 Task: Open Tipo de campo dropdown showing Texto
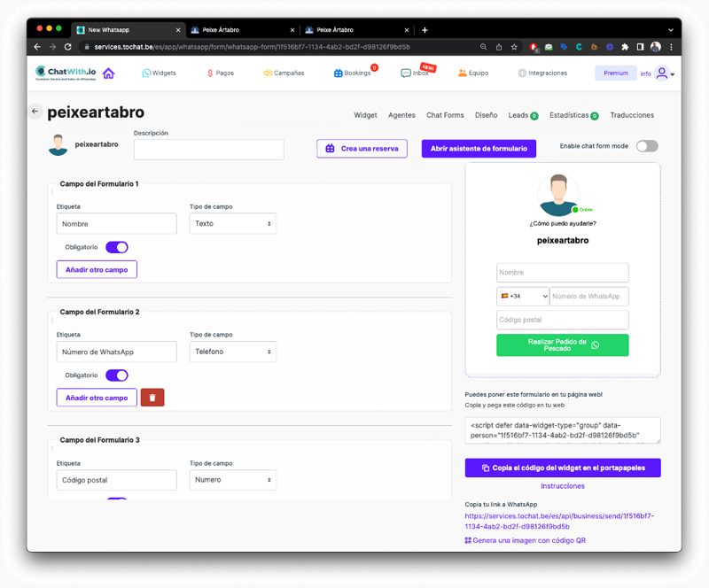[x=233, y=224]
